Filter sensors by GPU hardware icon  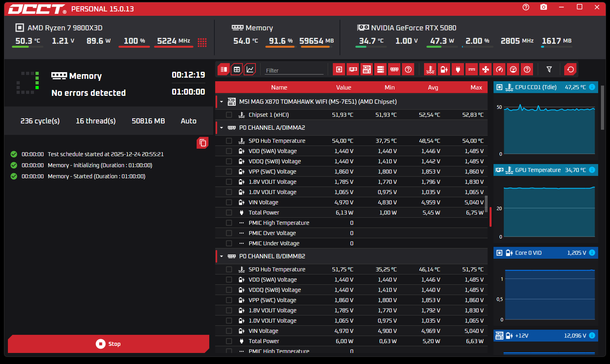353,69
